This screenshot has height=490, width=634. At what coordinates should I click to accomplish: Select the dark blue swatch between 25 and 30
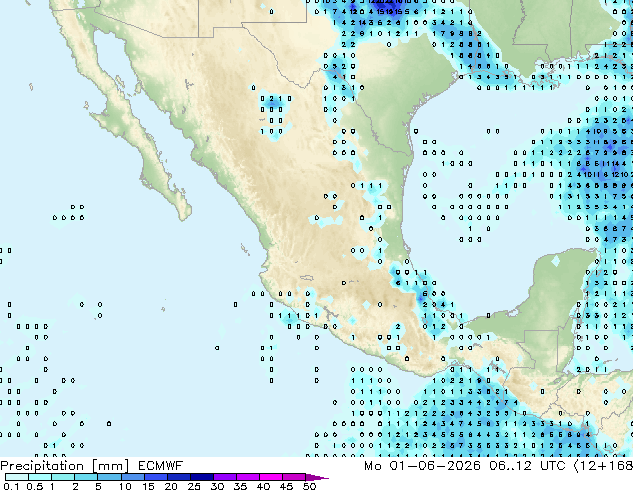point(202,477)
